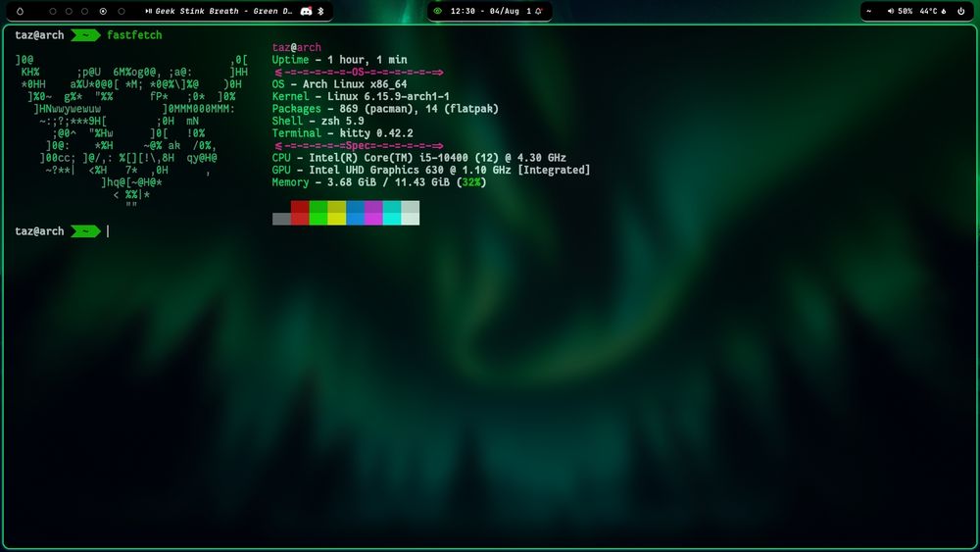980x552 pixels.
Task: Click the pink OS section divider
Action: [x=359, y=72]
